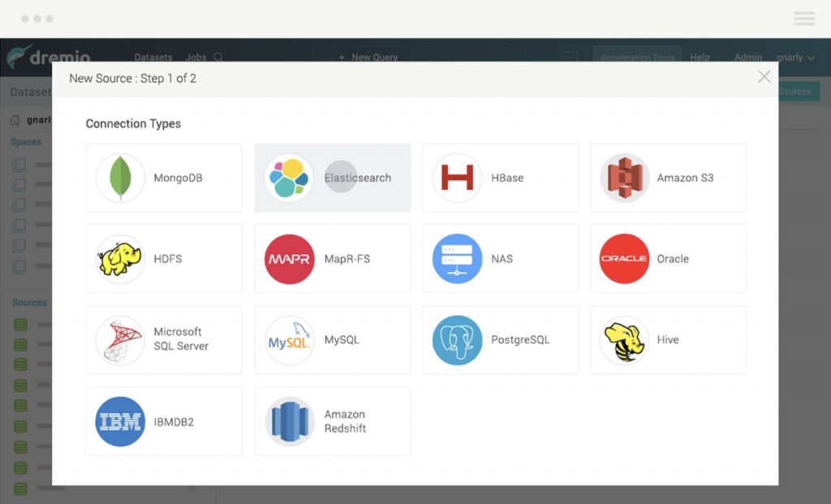Click the Amazon S3 label text
The height and width of the screenshot is (504, 831).
(685, 178)
